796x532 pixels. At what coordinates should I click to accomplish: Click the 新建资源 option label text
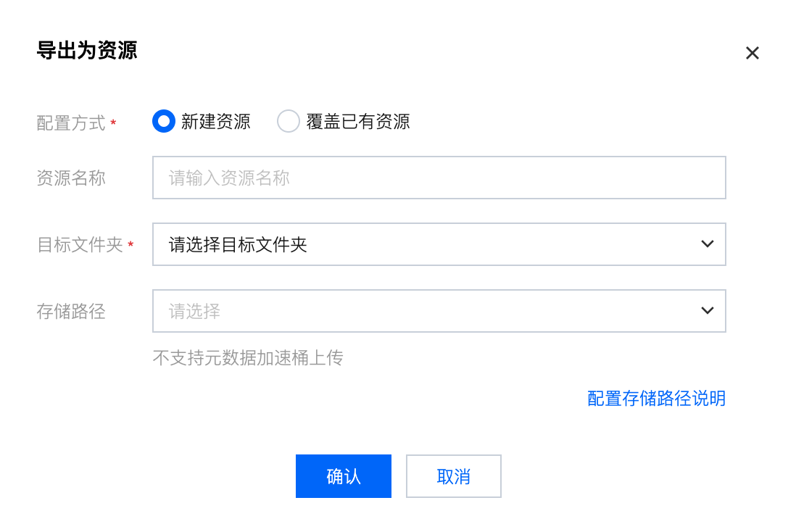[215, 122]
